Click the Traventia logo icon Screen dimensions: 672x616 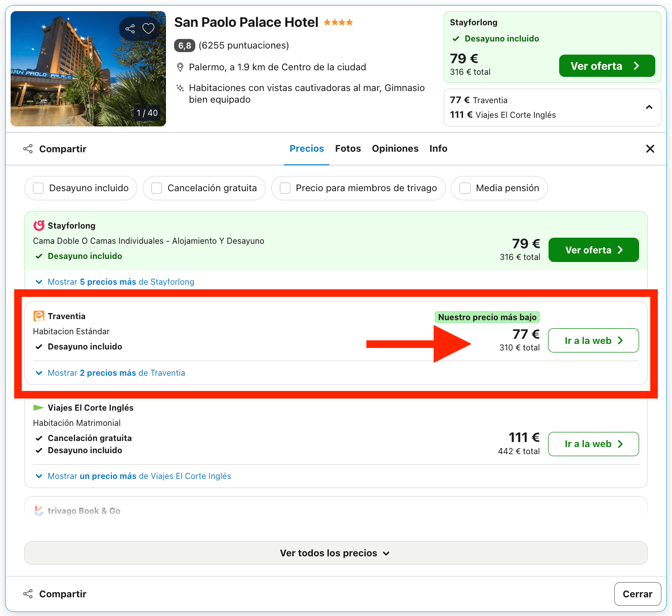pos(39,316)
